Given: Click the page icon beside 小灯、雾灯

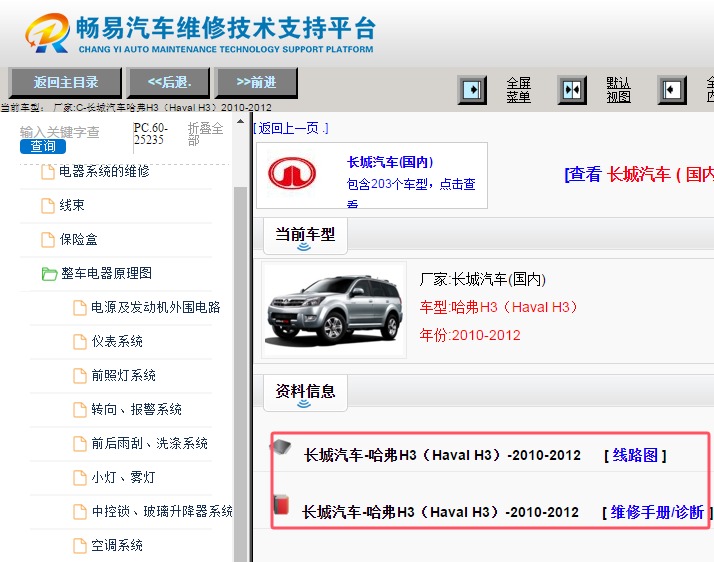Looking at the screenshot, I should click(x=80, y=478).
